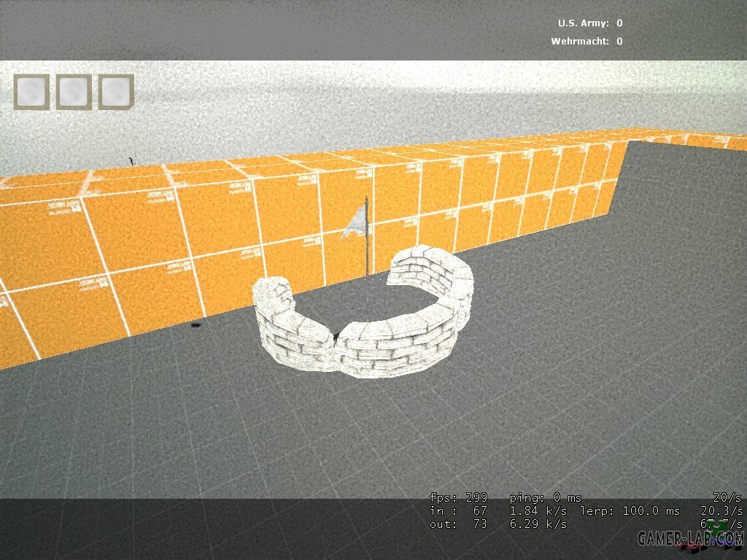The height and width of the screenshot is (560, 747).
Task: Click the 1.84 k/s incoming rate
Action: 538,511
